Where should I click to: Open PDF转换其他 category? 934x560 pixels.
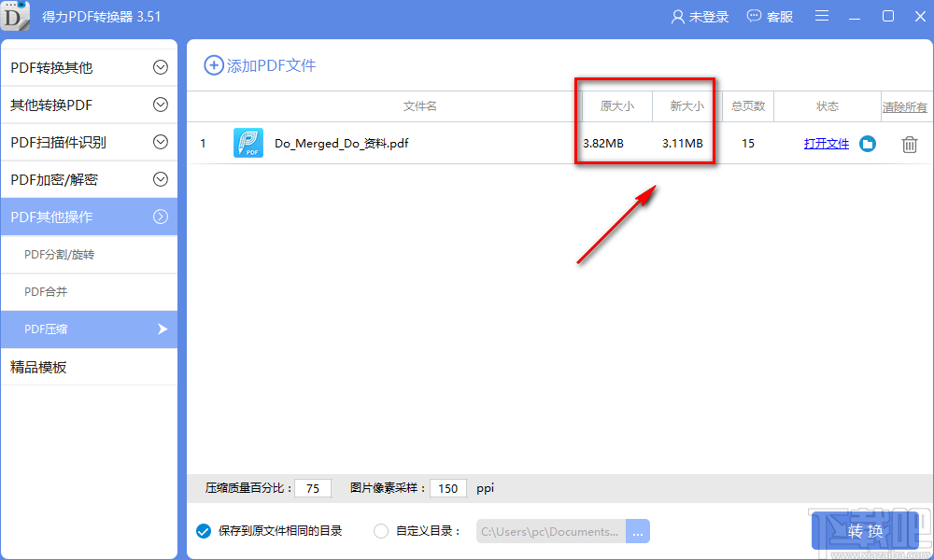(90, 67)
